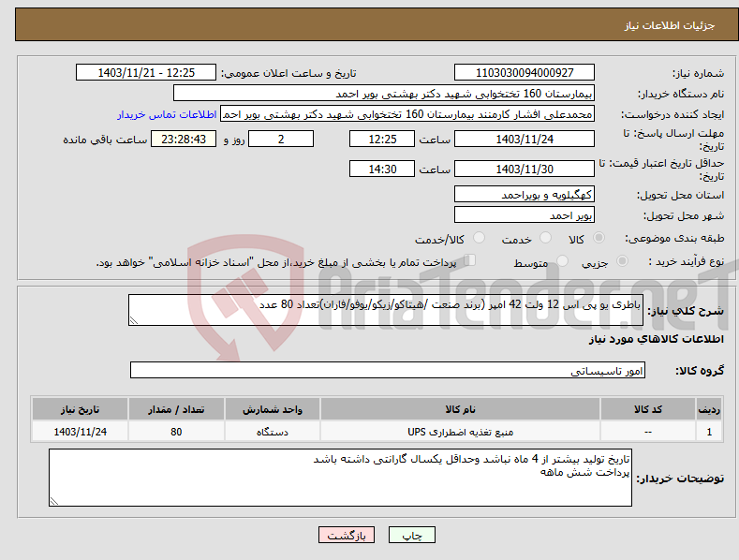Select the متوسط purchase type radio
The height and width of the screenshot is (560, 739).
point(562,260)
